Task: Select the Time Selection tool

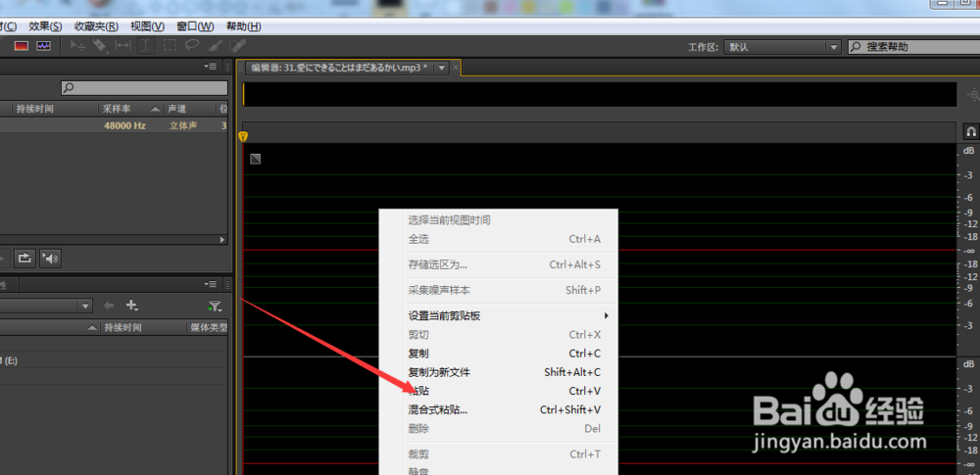Action: [x=145, y=46]
